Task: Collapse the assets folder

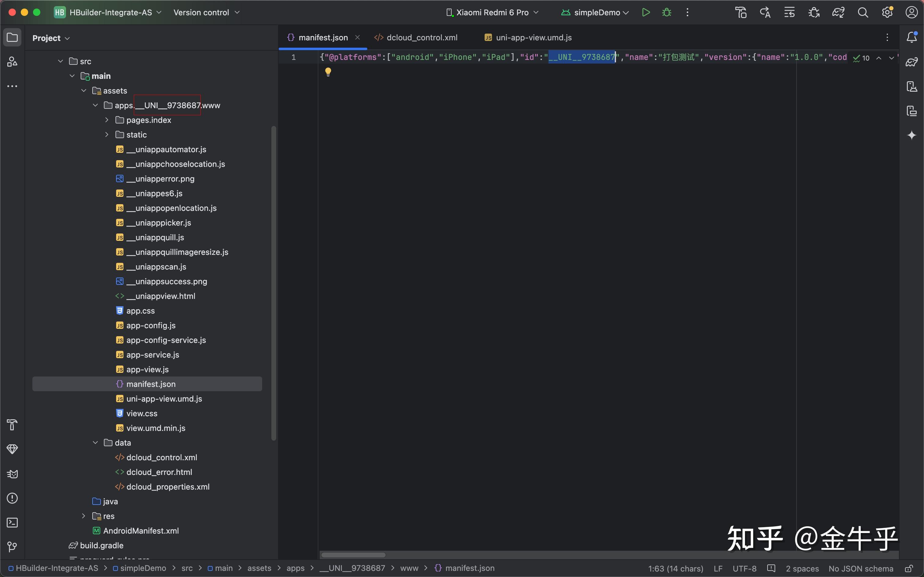Action: pyautogui.click(x=84, y=90)
